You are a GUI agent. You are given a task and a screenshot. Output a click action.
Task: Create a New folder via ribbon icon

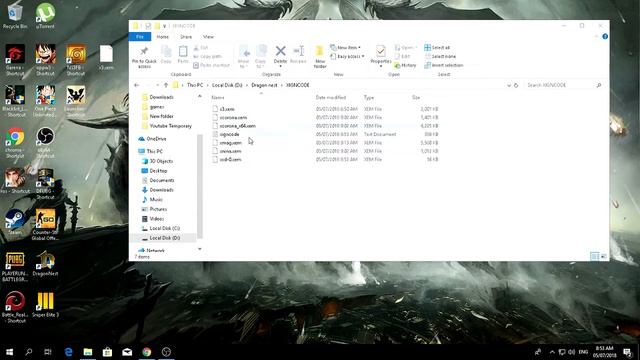(x=320, y=51)
